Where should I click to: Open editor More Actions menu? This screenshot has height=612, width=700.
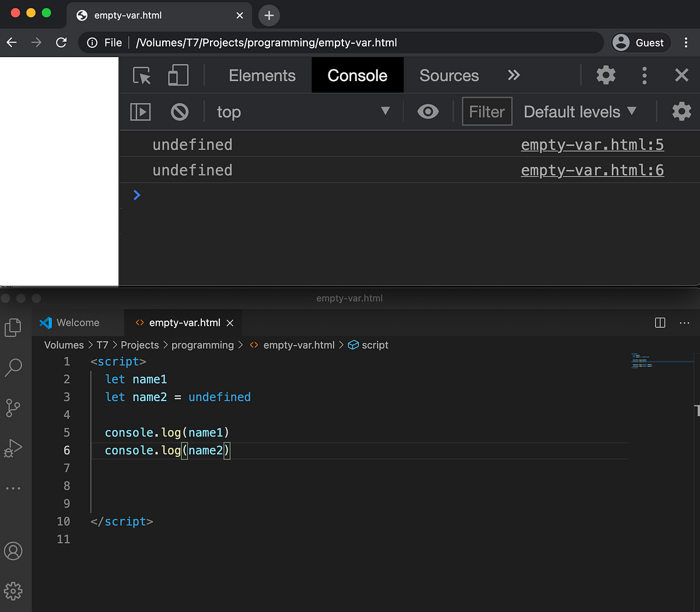[684, 323]
